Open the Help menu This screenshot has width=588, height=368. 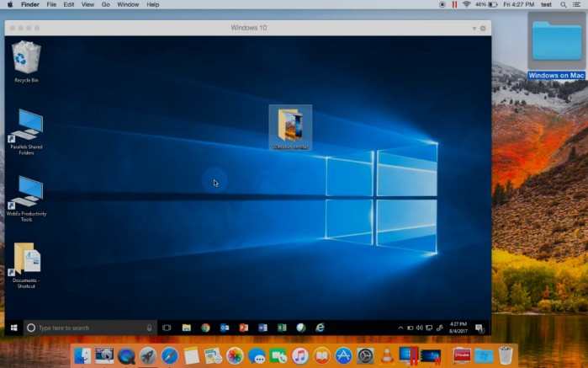pyautogui.click(x=152, y=4)
